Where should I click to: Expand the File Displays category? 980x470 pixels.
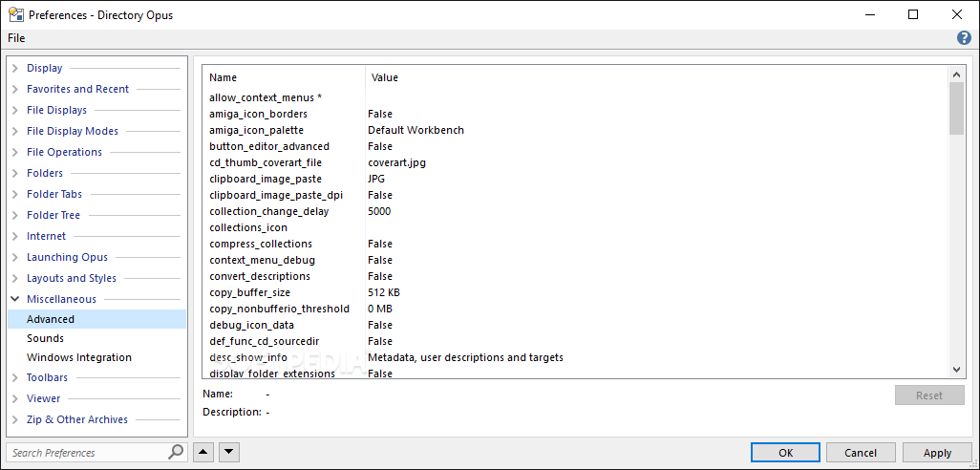click(15, 110)
